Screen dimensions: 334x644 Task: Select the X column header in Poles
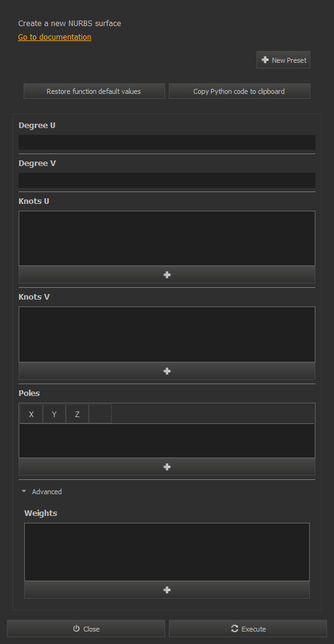(x=31, y=414)
